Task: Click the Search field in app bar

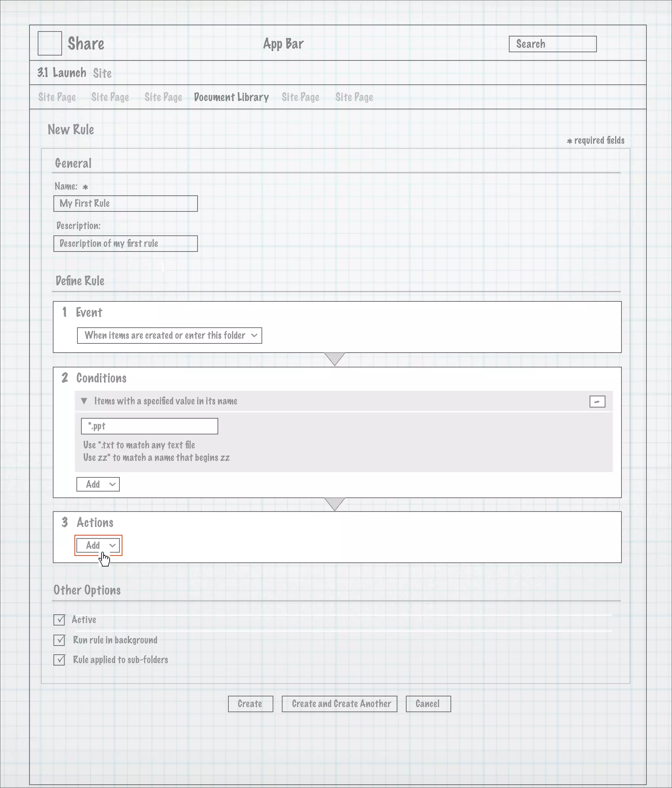Action: 552,44
